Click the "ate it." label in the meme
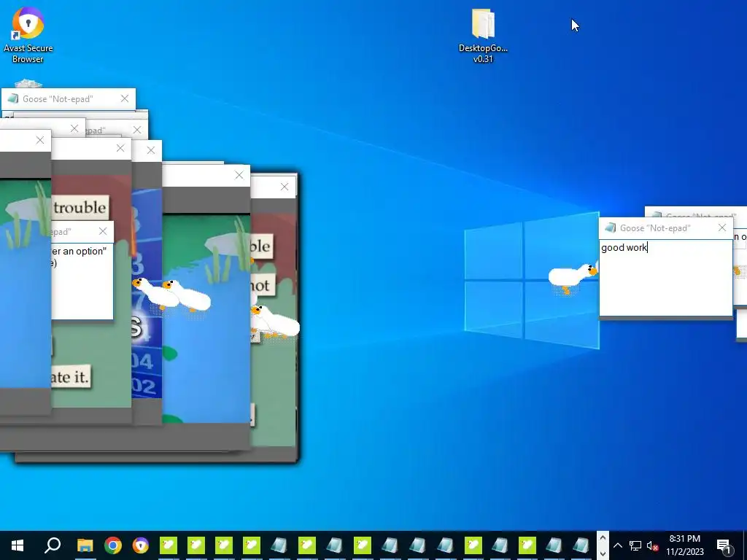 click(71, 377)
